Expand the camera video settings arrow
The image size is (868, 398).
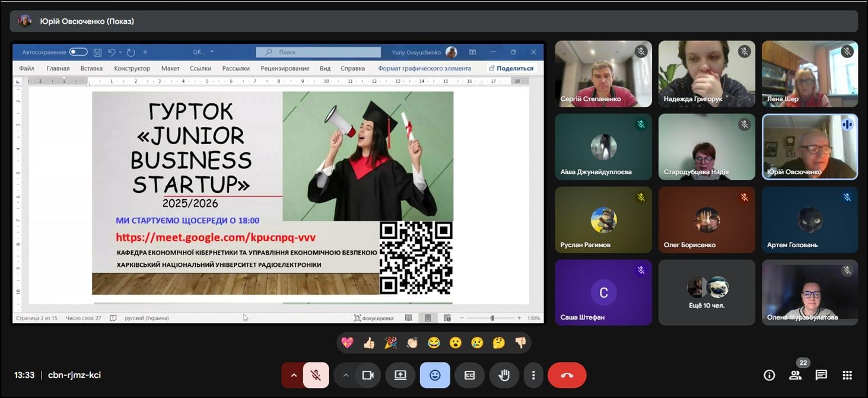click(x=345, y=375)
